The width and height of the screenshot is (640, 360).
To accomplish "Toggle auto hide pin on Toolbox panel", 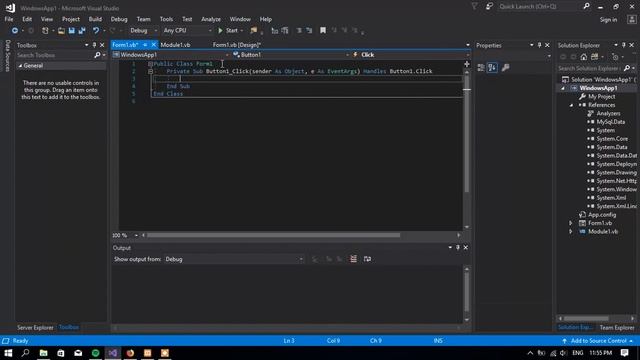I will pos(94,45).
